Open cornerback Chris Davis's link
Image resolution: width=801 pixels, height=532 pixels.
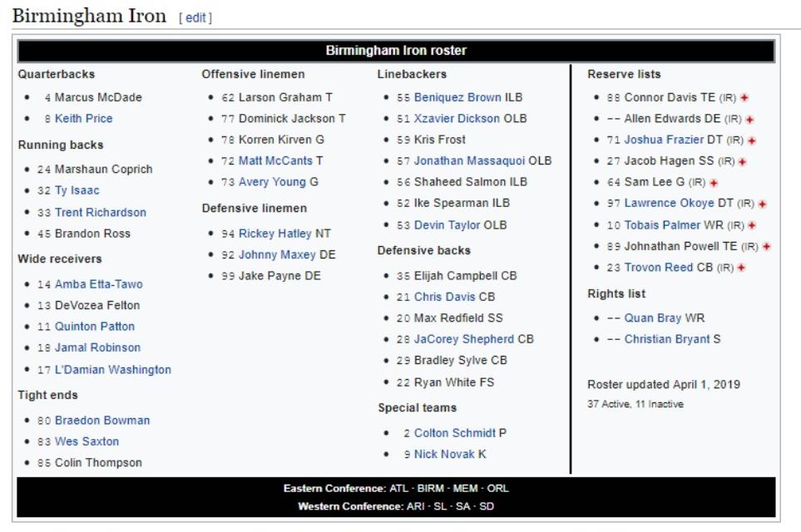[444, 297]
